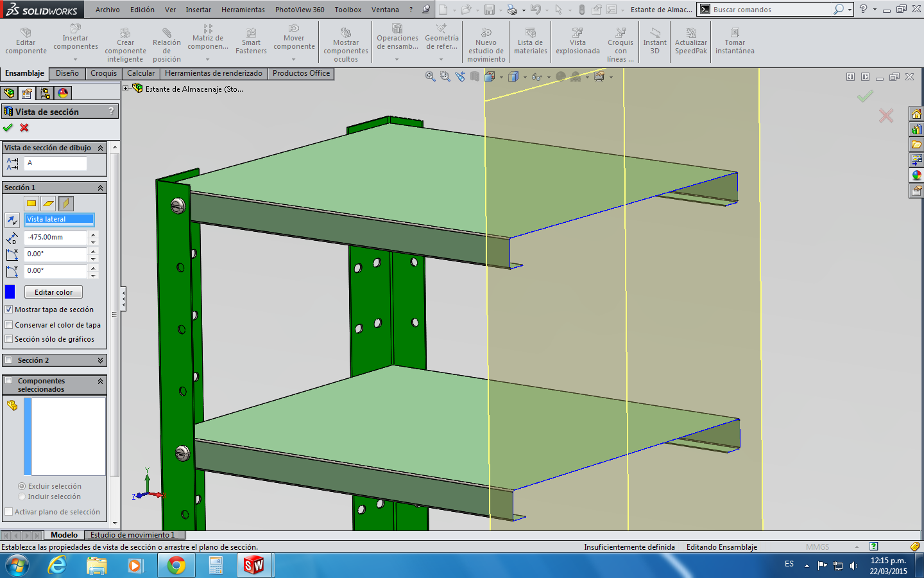Accept section view with green checkmark
This screenshot has width=924, height=578.
pos(8,128)
